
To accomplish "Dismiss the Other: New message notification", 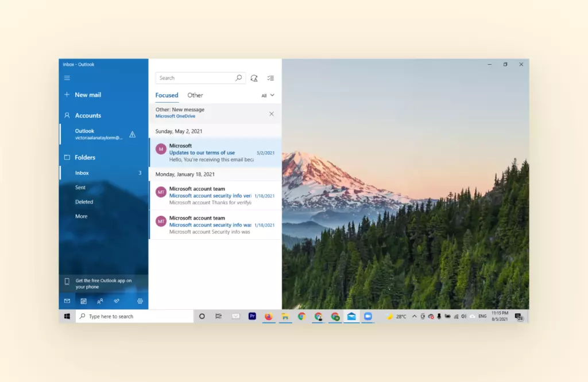I will 272,114.
